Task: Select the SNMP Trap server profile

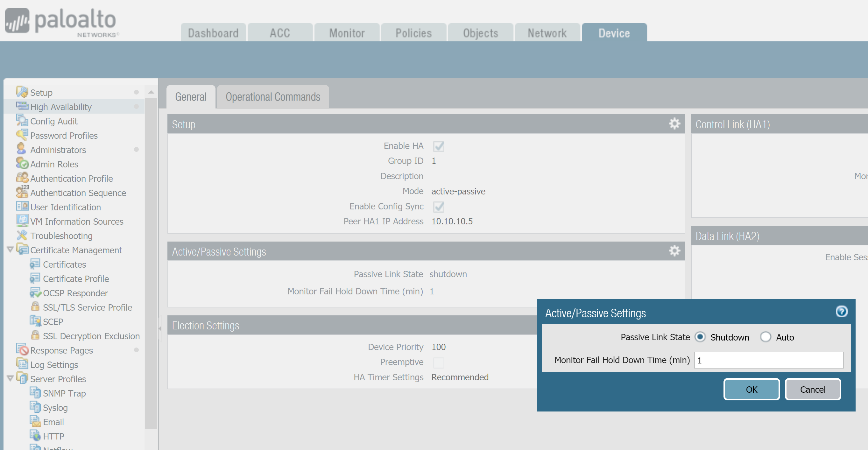Action: tap(64, 393)
